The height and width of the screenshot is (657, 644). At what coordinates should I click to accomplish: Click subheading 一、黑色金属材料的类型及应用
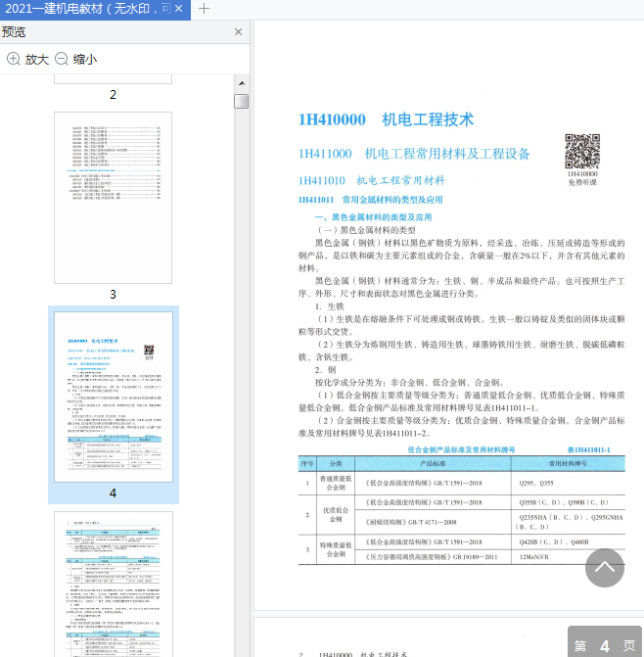[x=373, y=217]
